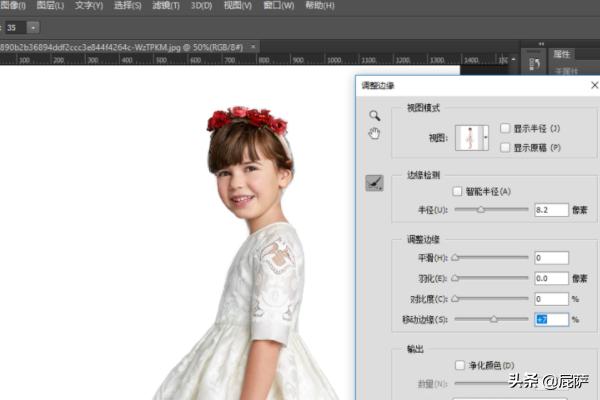Click the 移动边缘 slider handle
The image size is (600, 400).
pyautogui.click(x=492, y=319)
